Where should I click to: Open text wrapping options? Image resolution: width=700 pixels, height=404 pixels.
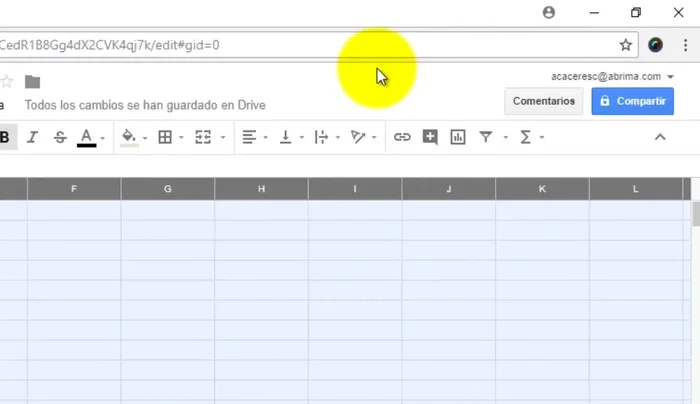pos(321,137)
